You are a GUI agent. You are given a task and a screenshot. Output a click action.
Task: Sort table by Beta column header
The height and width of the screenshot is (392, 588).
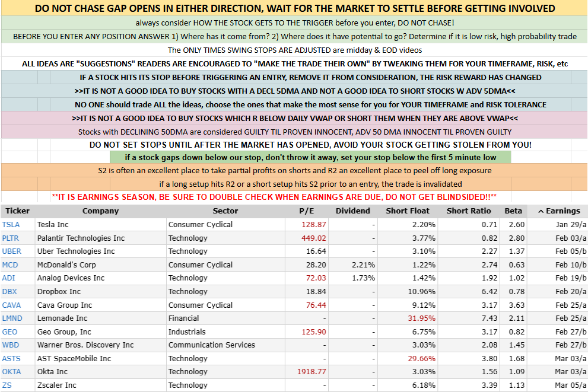[513, 211]
